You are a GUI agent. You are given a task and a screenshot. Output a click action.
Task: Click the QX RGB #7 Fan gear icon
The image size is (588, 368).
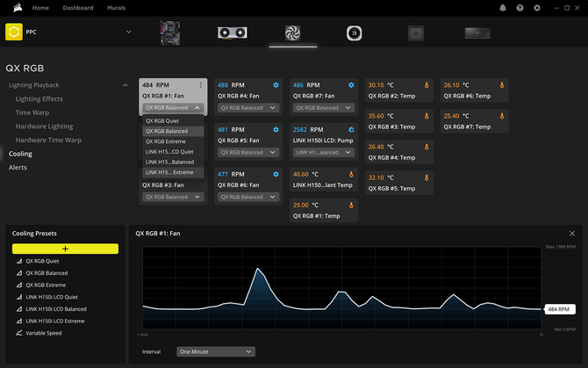[x=351, y=85]
